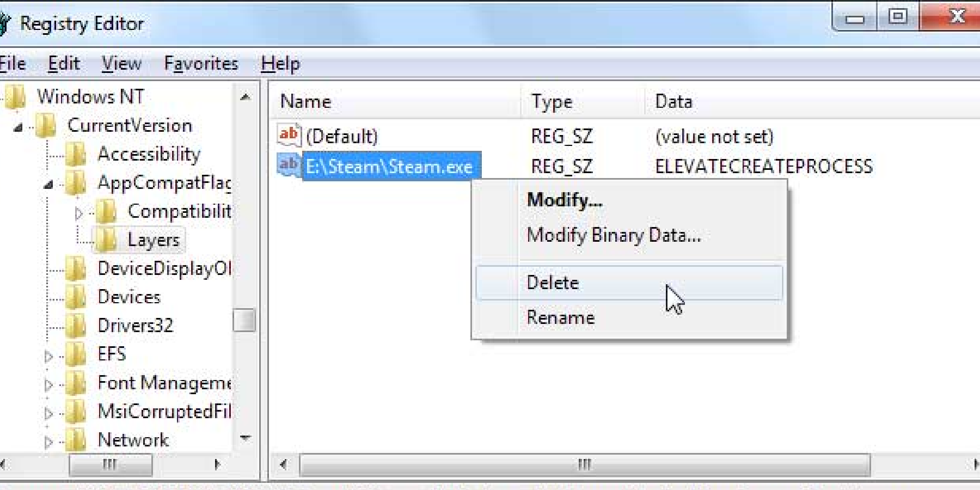
Task: Click the values pane horizontal scrollbar thumb
Action: [x=585, y=464]
